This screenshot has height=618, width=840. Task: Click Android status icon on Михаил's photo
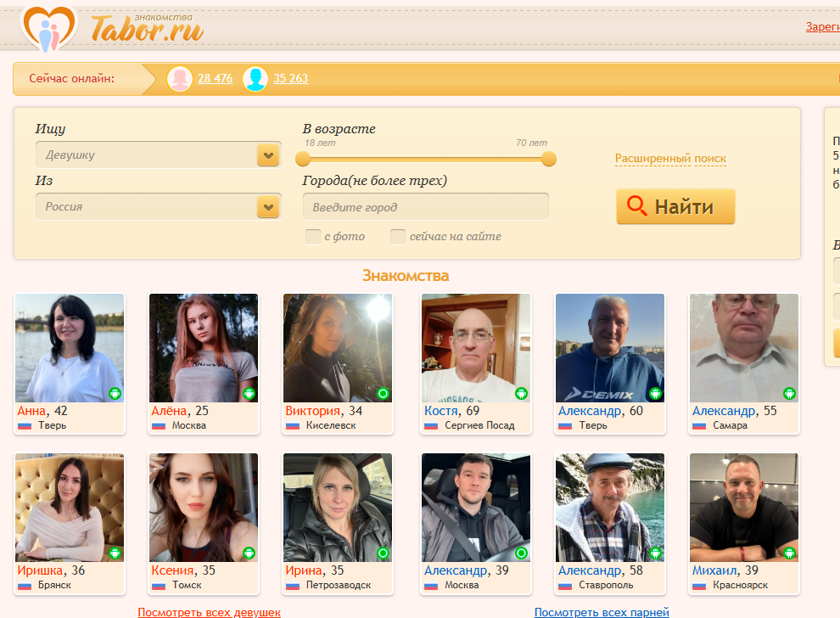pos(790,553)
